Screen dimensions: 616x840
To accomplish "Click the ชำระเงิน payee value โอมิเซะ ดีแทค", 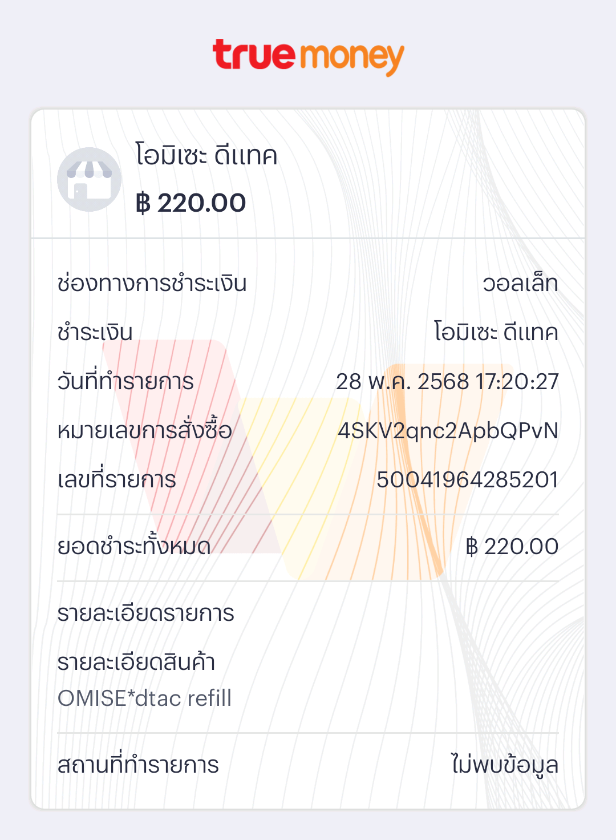I will [x=496, y=332].
